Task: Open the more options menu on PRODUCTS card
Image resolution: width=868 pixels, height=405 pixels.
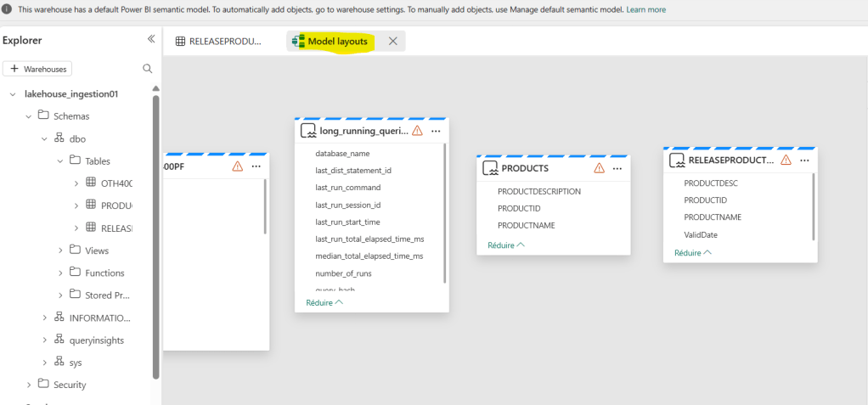Action: 617,168
